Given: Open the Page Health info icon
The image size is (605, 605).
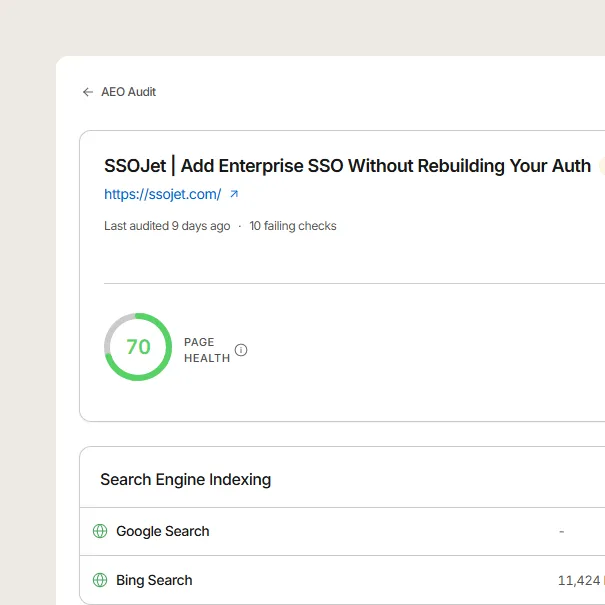Looking at the screenshot, I should point(241,350).
